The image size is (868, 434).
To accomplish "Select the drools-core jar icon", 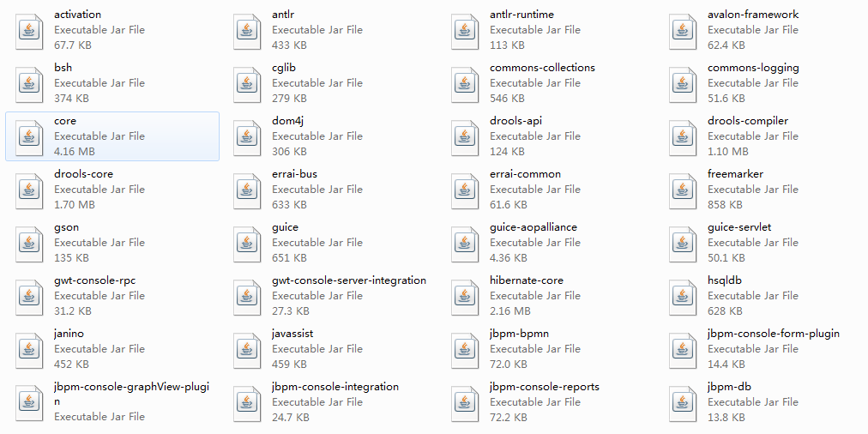I will (29, 190).
